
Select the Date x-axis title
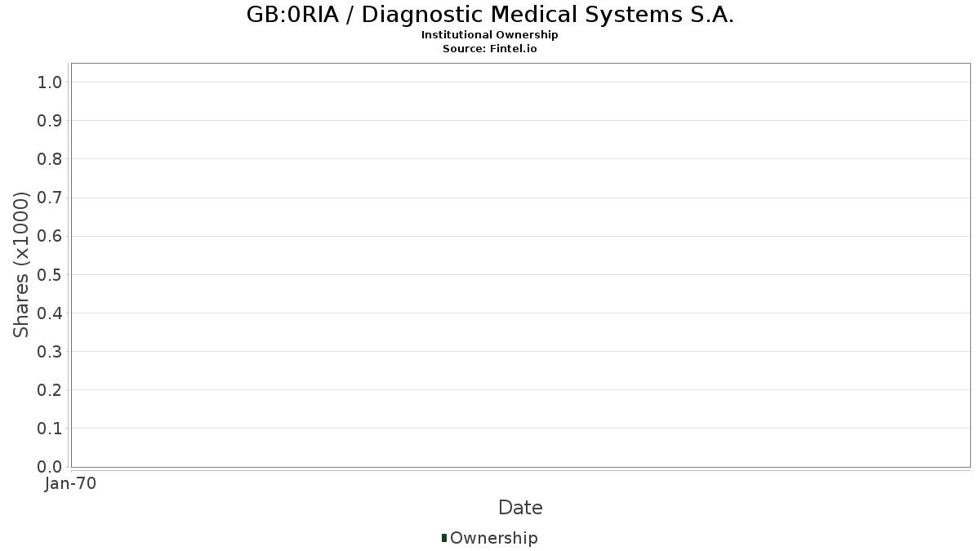[520, 508]
